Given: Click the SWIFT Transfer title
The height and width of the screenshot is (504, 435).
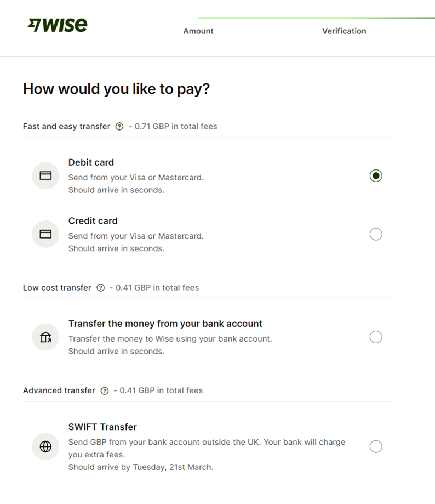Looking at the screenshot, I should click(102, 427).
